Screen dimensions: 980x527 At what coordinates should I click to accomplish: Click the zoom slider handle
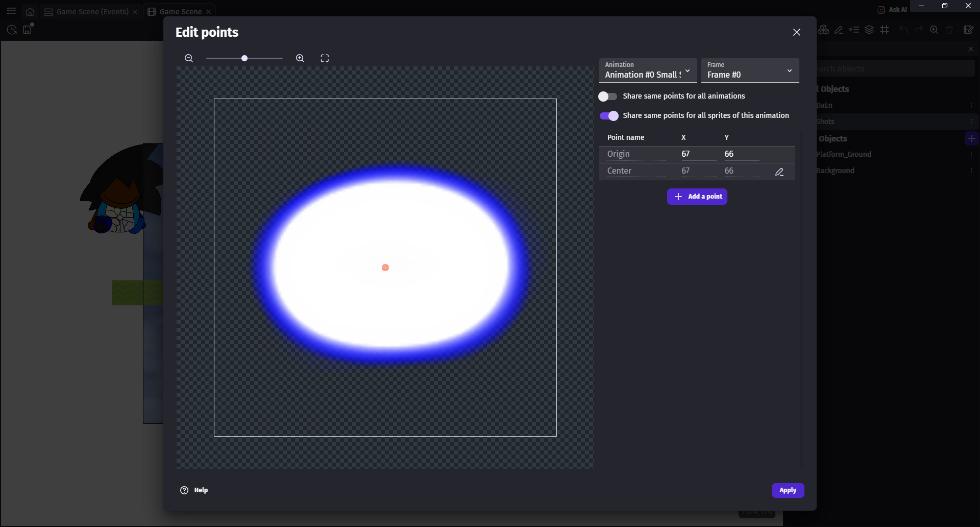point(244,58)
